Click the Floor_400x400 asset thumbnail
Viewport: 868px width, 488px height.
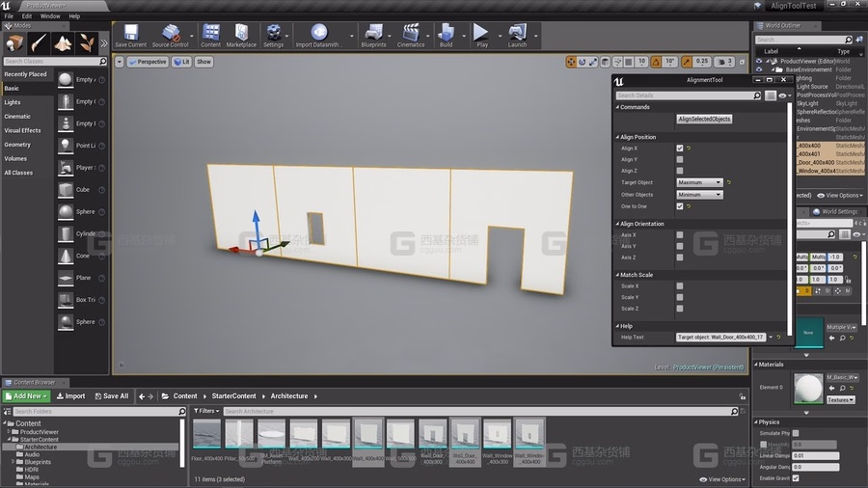point(206,434)
